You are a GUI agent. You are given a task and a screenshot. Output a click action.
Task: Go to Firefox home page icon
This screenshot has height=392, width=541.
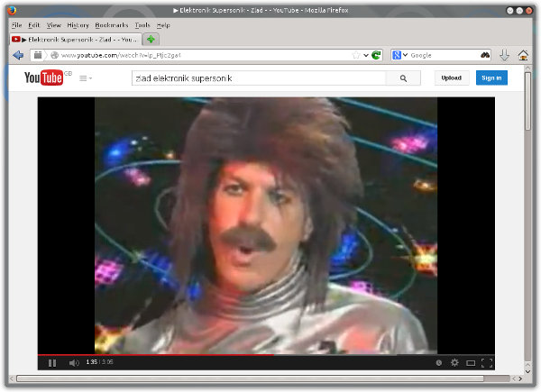[x=523, y=55]
